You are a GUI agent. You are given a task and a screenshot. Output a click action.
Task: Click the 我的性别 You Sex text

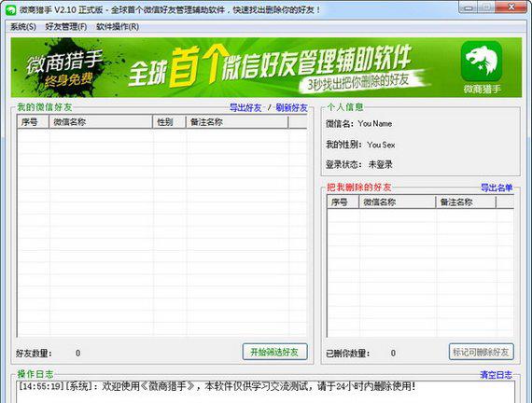(360, 145)
